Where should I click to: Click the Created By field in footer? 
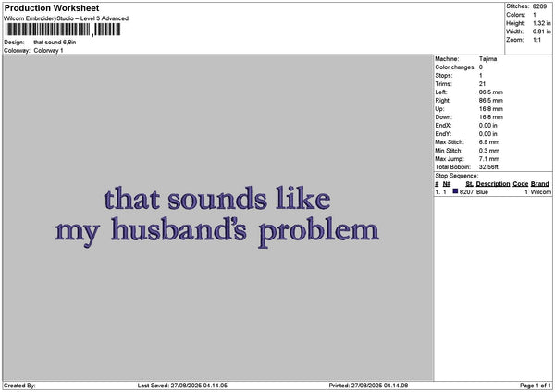pyautogui.click(x=20, y=386)
